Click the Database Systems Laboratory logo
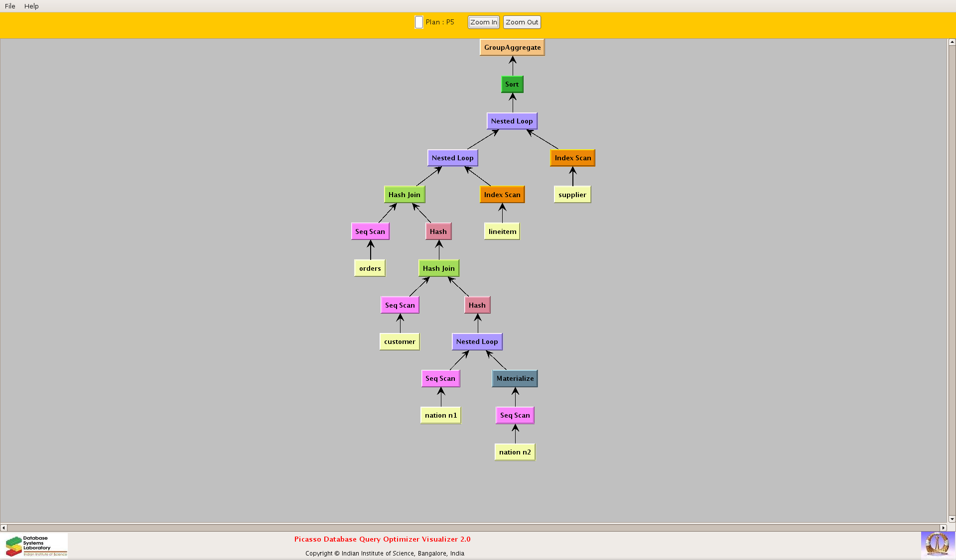The image size is (956, 560). (36, 546)
